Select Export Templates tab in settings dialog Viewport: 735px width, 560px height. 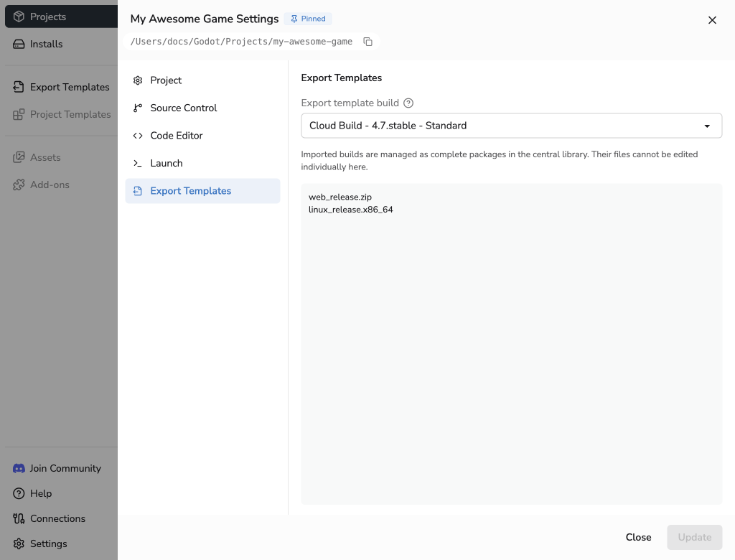[202, 191]
